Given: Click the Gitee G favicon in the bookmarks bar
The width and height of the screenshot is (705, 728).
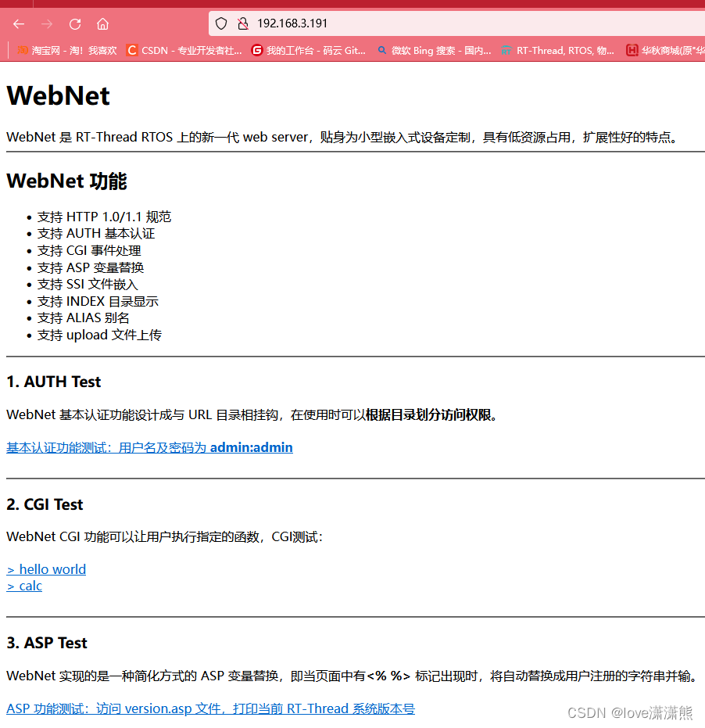Looking at the screenshot, I should [257, 50].
